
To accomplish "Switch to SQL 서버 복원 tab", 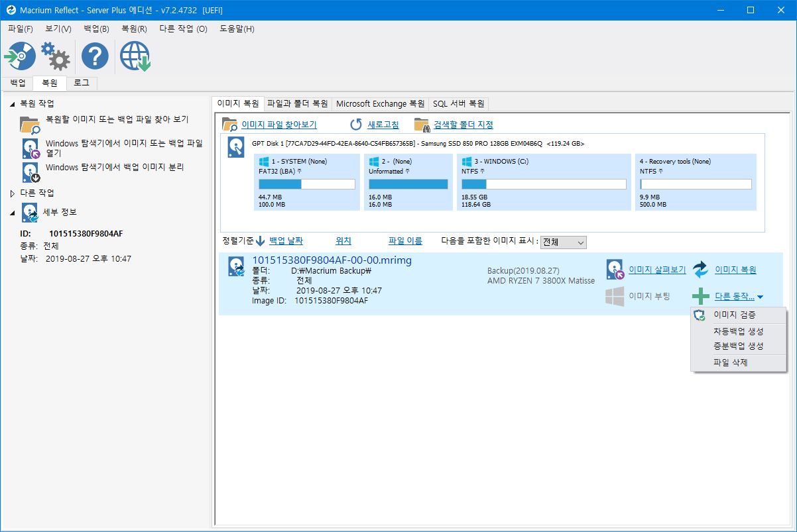I will coord(459,103).
